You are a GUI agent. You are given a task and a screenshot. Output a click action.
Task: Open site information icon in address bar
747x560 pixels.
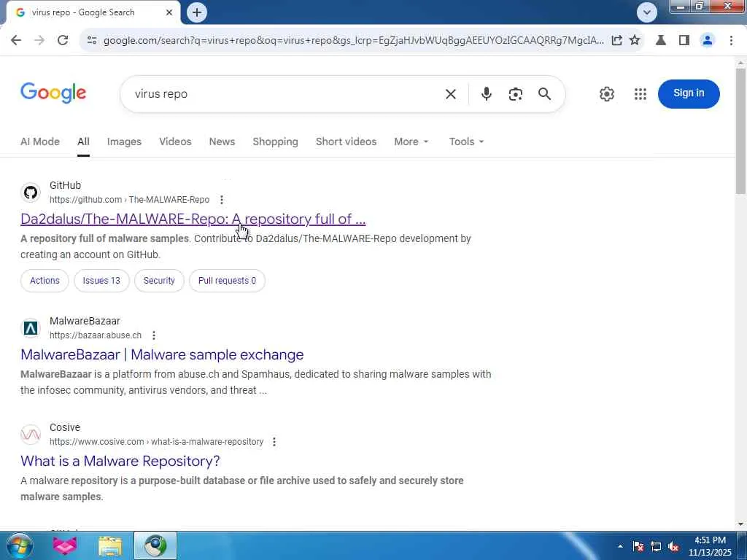pos(92,41)
